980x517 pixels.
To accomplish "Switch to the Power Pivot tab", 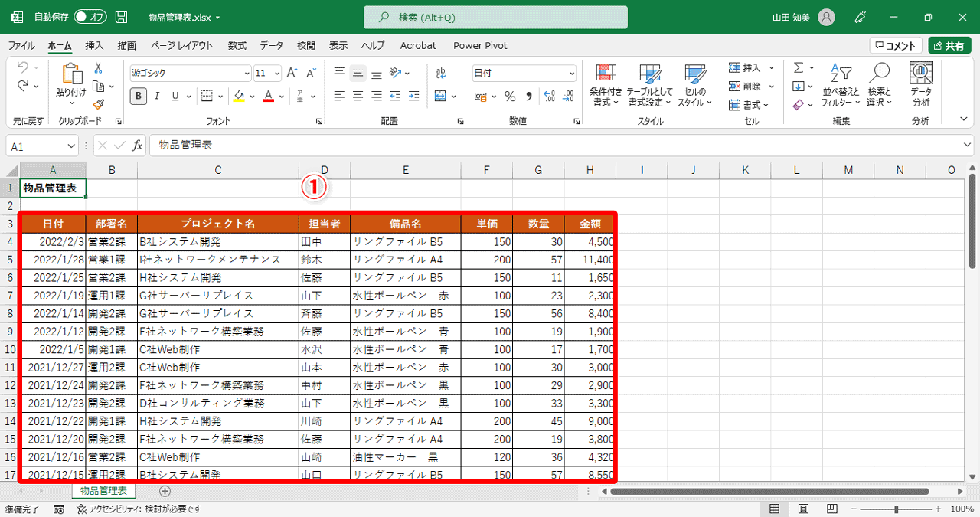I will click(x=481, y=45).
